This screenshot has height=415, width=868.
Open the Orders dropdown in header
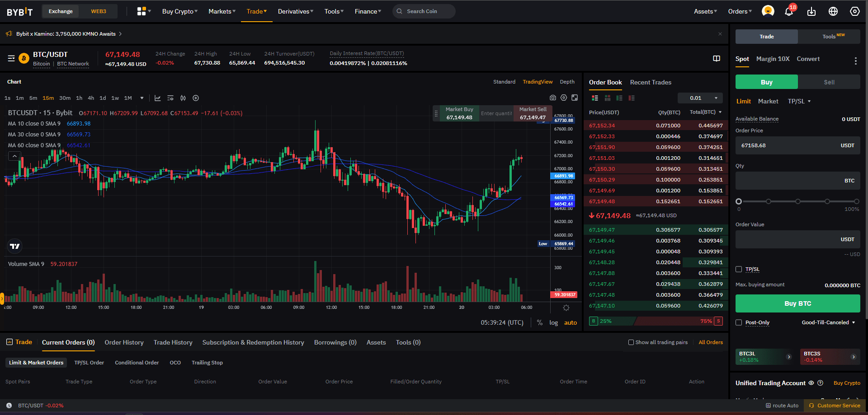(x=740, y=11)
